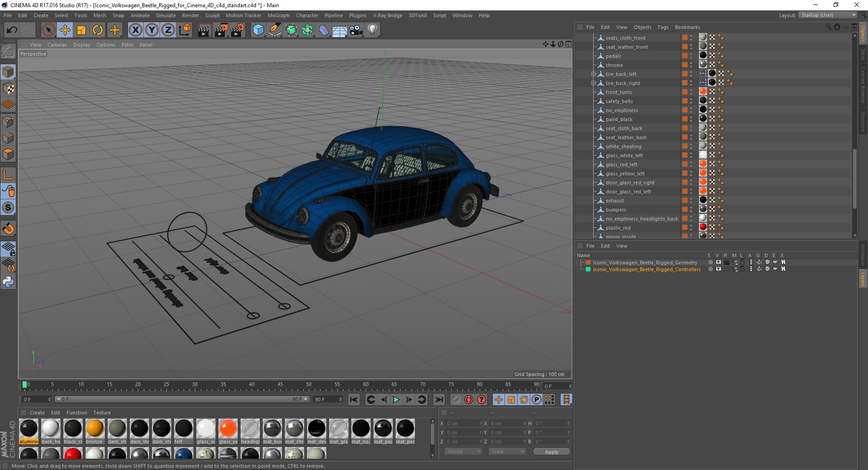The image size is (868, 470).
Task: Add a camera object
Action: (x=356, y=30)
